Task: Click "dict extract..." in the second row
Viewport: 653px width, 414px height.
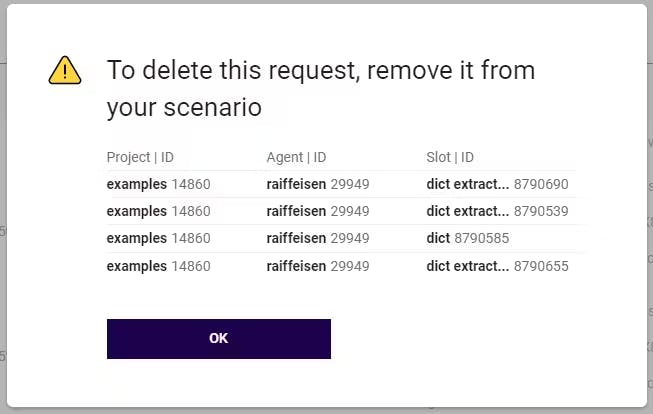Action: pos(467,211)
